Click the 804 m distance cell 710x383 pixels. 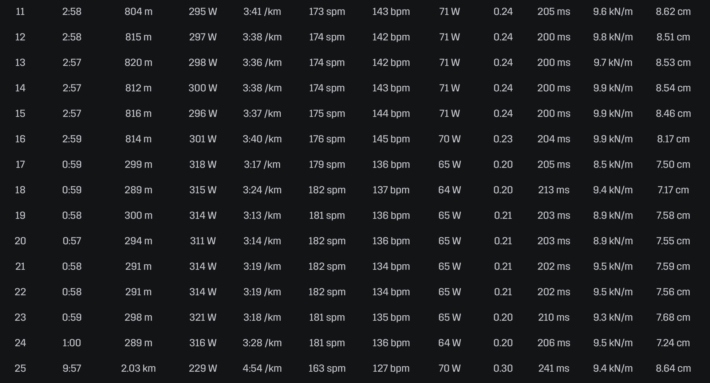click(x=139, y=12)
